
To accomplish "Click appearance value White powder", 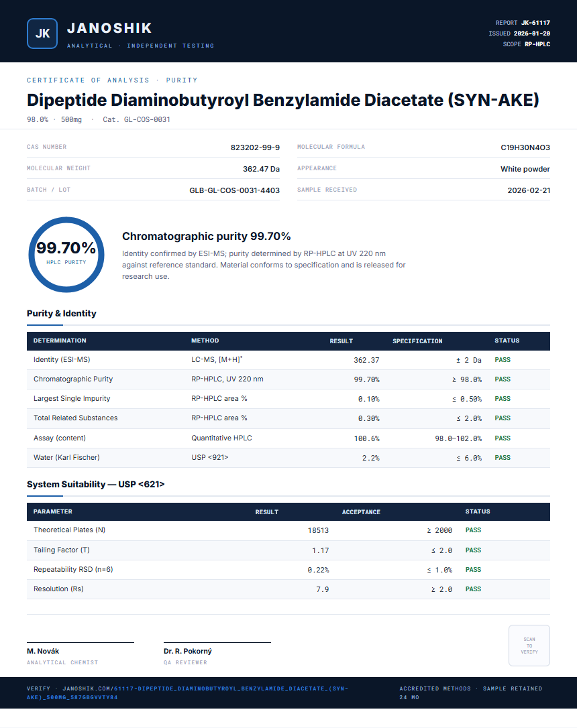I will click(525, 168).
